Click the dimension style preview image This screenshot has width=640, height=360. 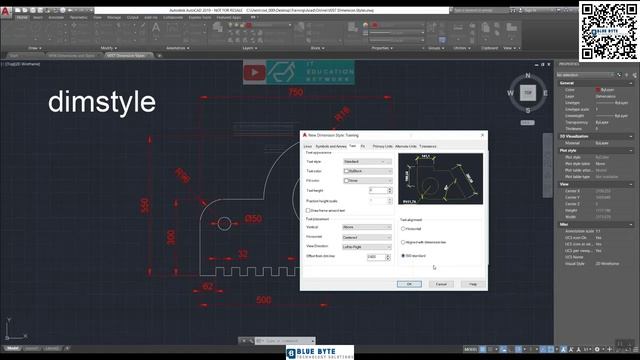coord(440,179)
